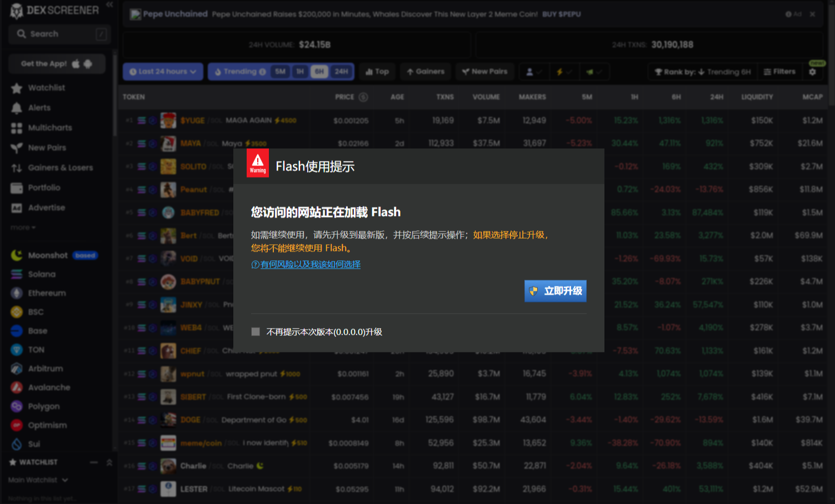The height and width of the screenshot is (504, 835).
Task: Switch to the Top tab
Action: (x=377, y=72)
